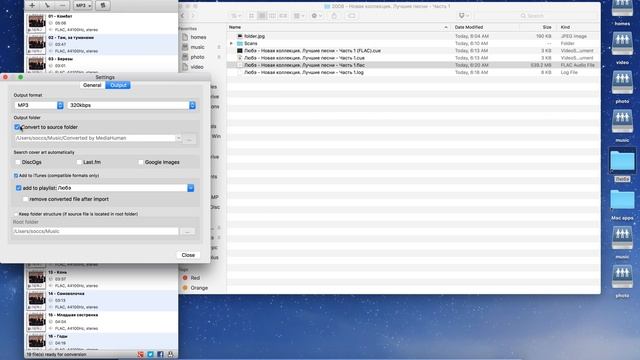This screenshot has width=640, height=360.
Task: Click the Root folder path field
Action: 96,231
